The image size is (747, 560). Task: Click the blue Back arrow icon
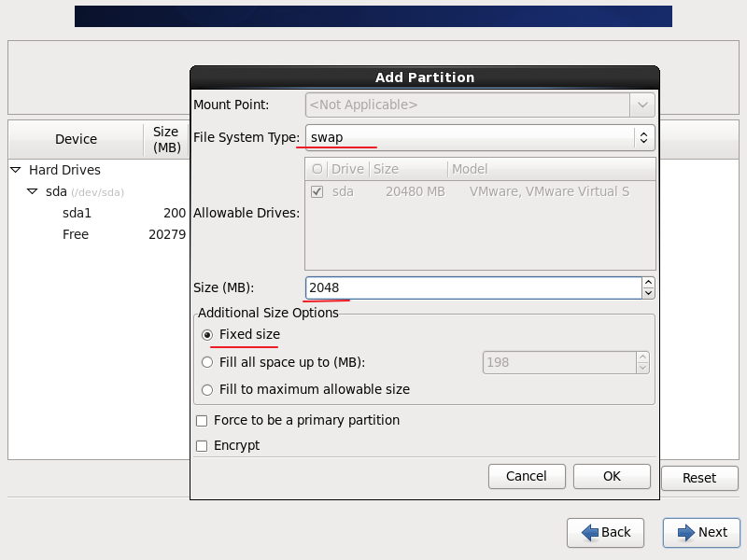pyautogui.click(x=590, y=532)
